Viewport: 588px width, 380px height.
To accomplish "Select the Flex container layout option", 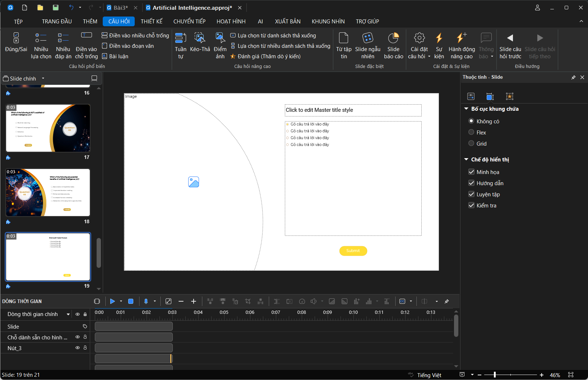I will click(471, 132).
